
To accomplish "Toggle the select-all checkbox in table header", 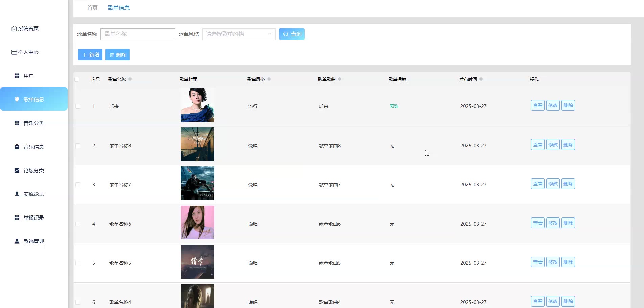I will click(x=77, y=79).
